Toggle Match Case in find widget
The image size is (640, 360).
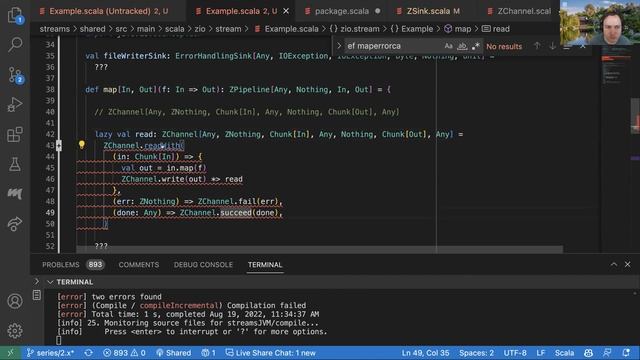click(x=448, y=46)
